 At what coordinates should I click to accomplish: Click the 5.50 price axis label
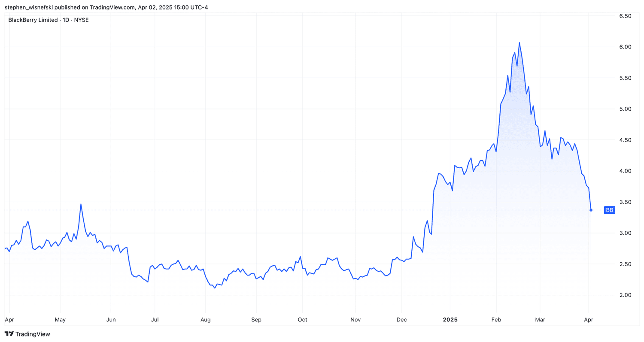click(625, 78)
